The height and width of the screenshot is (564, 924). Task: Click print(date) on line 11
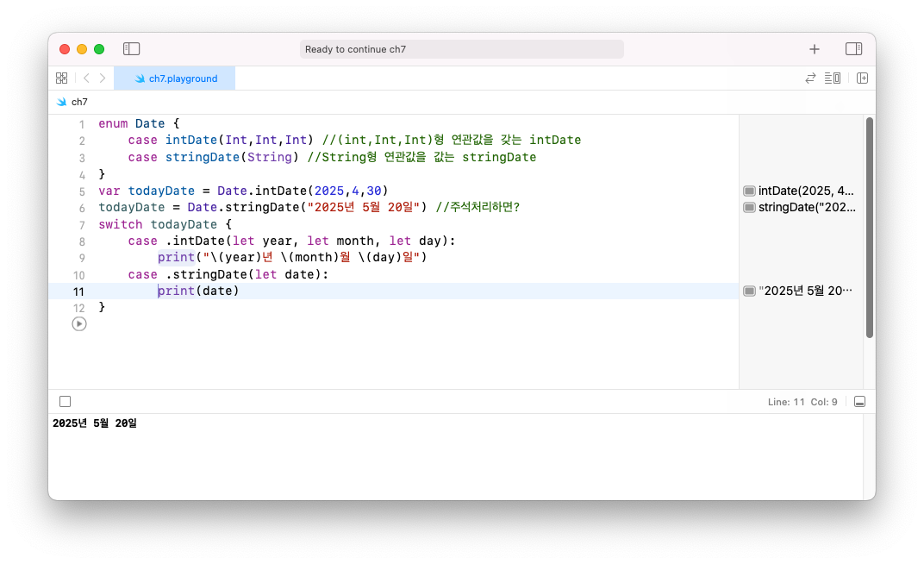(198, 291)
